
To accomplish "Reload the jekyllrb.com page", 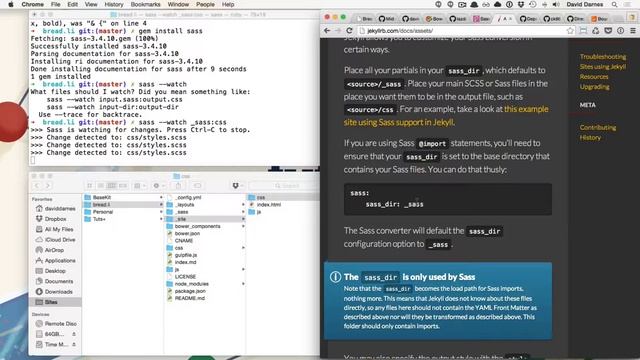I will (x=349, y=31).
